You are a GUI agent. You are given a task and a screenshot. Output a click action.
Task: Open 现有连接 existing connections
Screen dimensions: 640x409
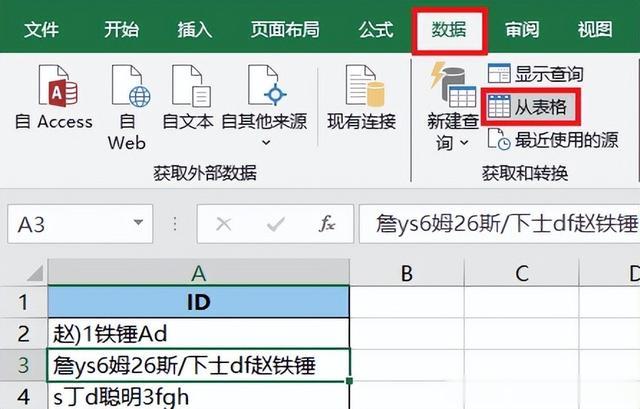pos(362,97)
